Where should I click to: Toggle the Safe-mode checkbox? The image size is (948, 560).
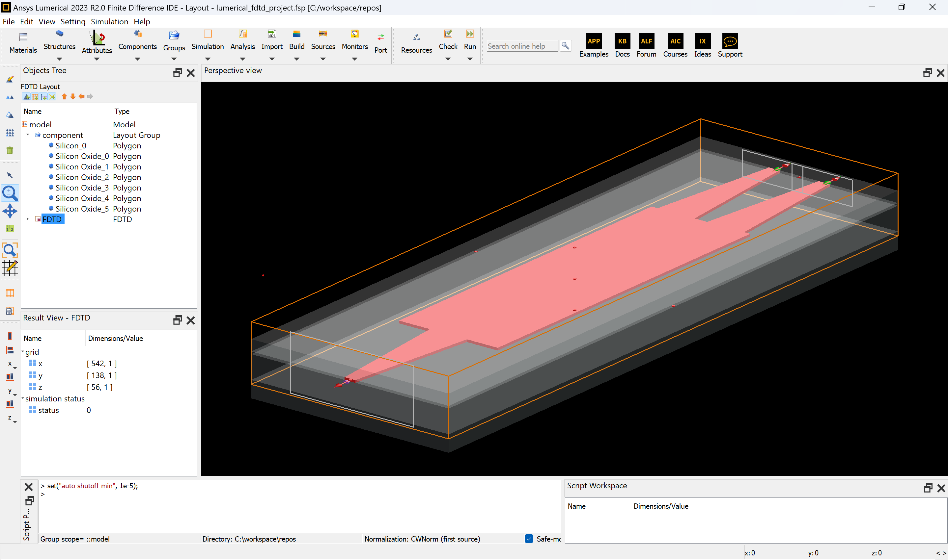coord(529,539)
